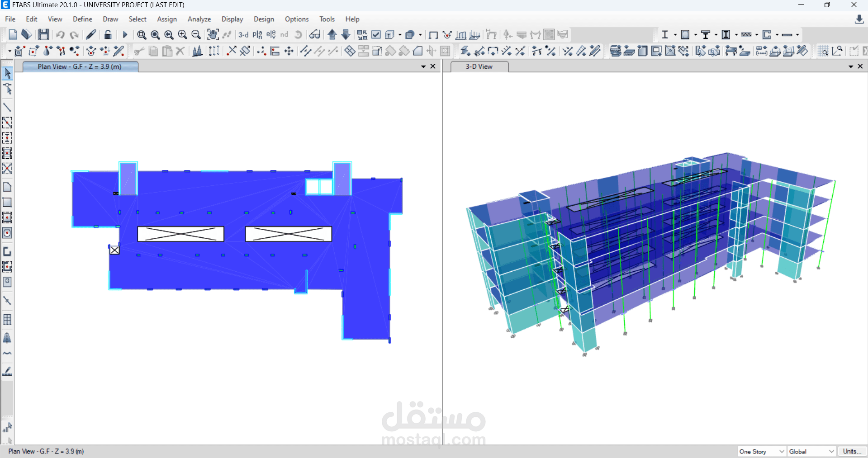This screenshot has height=458, width=868.
Task: Click the scissors Cut icon
Action: [x=139, y=51]
